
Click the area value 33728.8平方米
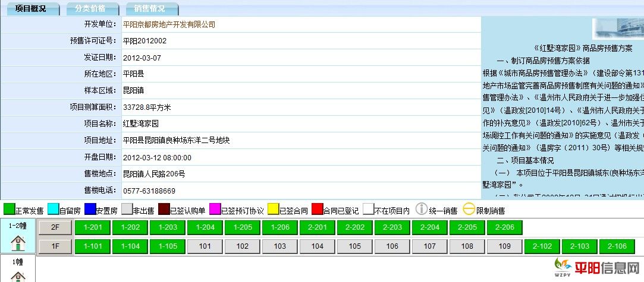pyautogui.click(x=147, y=108)
